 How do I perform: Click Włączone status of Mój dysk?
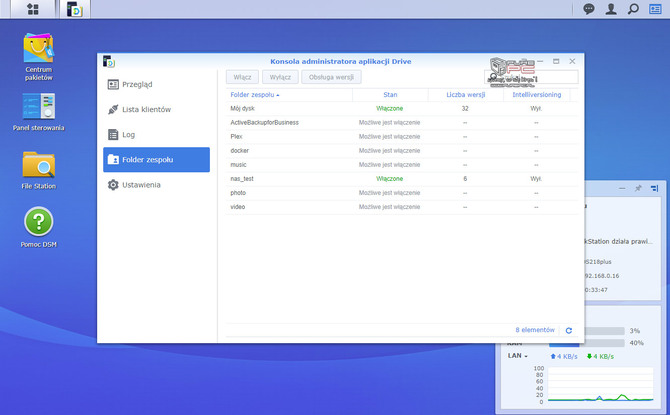click(390, 109)
